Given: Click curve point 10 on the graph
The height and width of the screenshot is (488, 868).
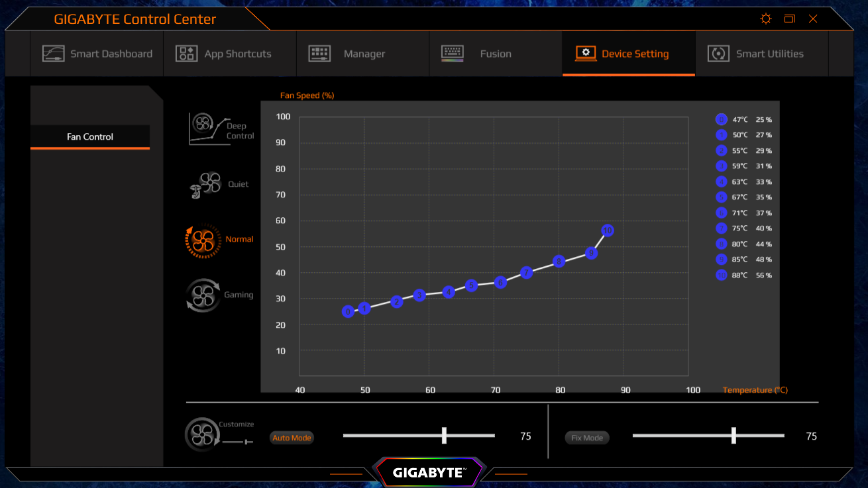Looking at the screenshot, I should point(608,230).
